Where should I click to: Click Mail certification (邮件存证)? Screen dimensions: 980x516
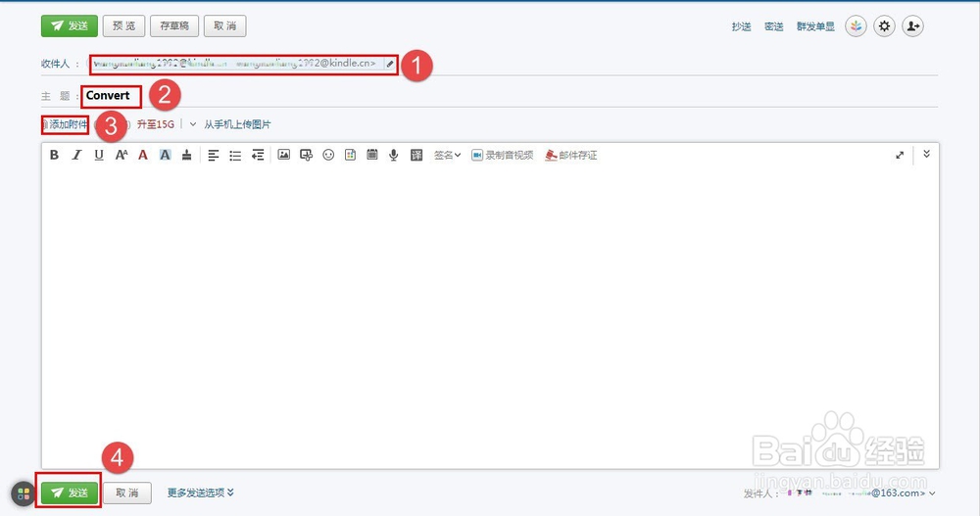pos(571,155)
